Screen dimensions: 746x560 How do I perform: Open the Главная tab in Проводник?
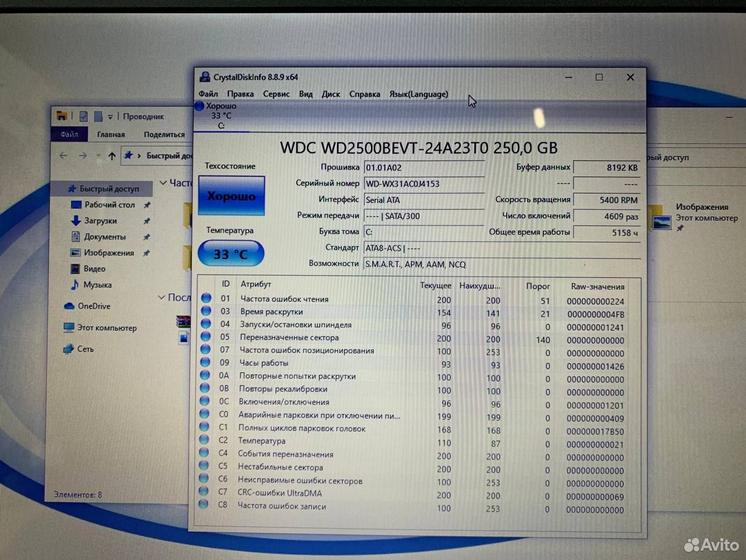tap(111, 134)
